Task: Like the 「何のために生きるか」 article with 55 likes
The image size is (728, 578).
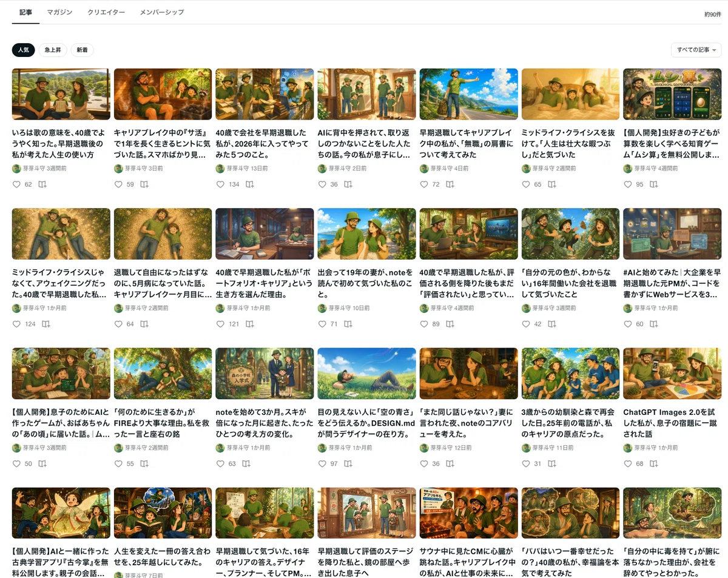Action: (x=118, y=464)
